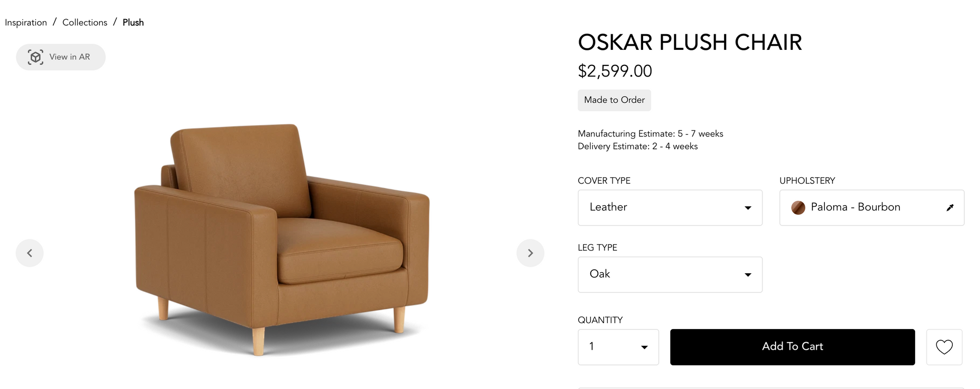
Task: Advance to next product image arrow
Action: (x=530, y=253)
